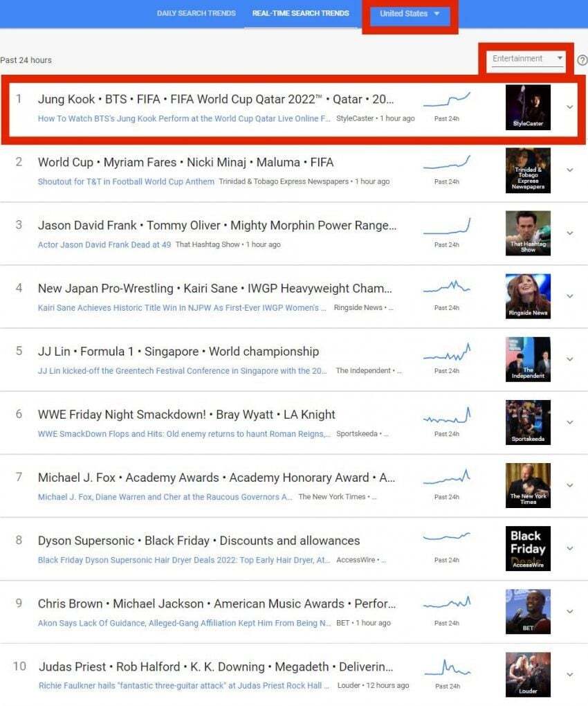Viewport: 588px width, 706px height.
Task: Open 'Shoutout for T&T in Football World Cup Anthem' link
Action: click(126, 181)
